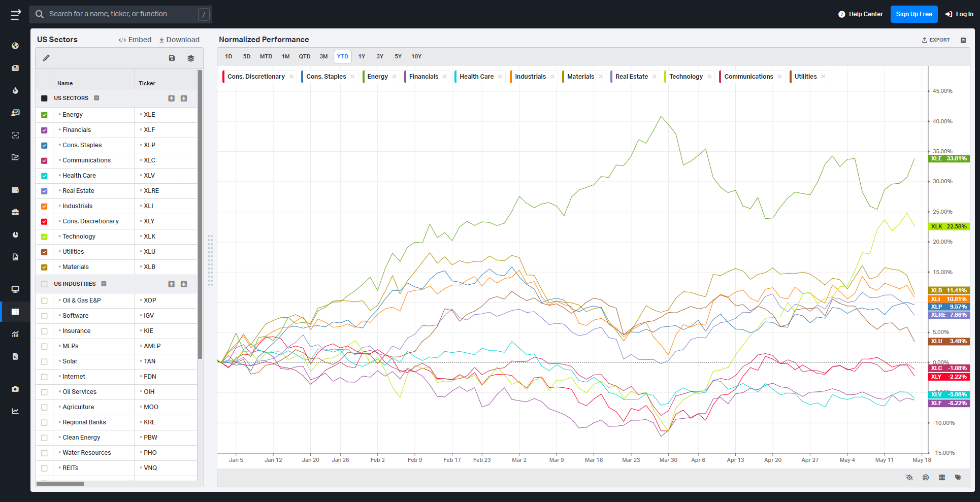980x502 pixels.
Task: Select the 1Y time range tab
Action: tap(362, 57)
